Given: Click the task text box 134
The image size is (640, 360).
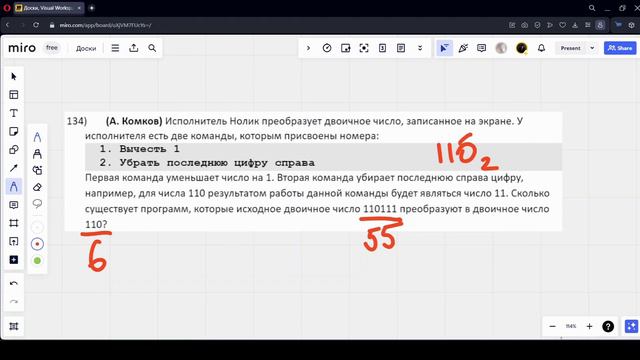Looking at the screenshot, I should 313,172.
